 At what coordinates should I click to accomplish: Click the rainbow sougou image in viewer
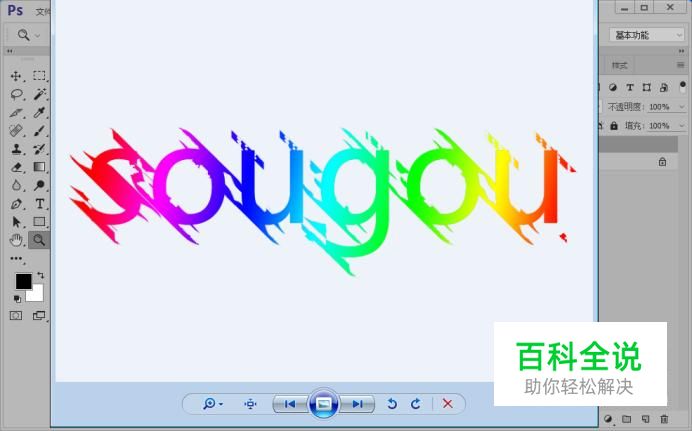point(323,202)
